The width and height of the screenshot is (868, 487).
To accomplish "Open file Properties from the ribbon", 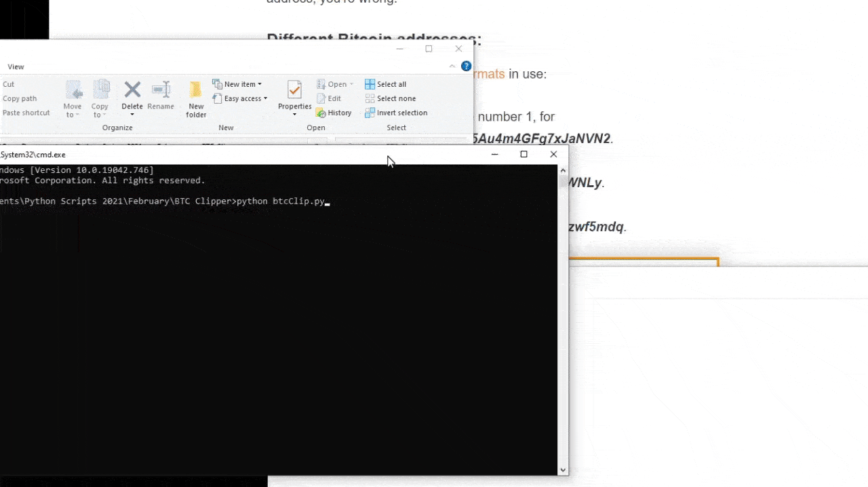I will pos(294,90).
